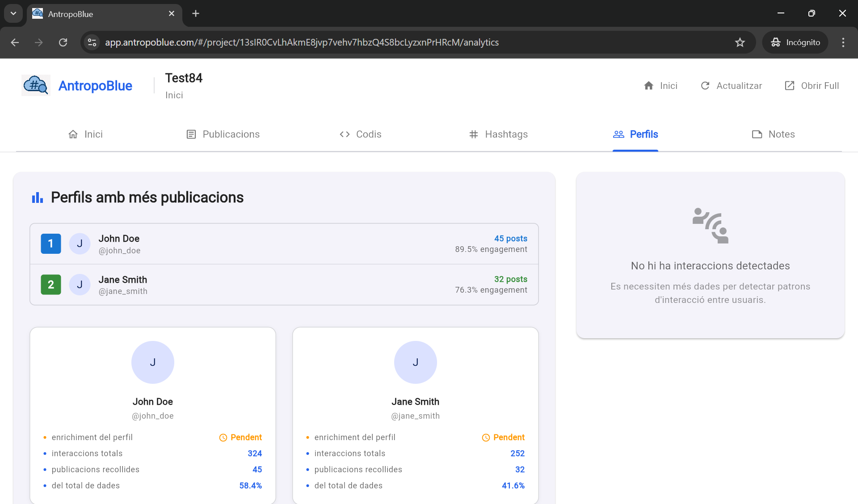Bookmark this page with star icon
This screenshot has height=504, width=858.
coord(740,42)
